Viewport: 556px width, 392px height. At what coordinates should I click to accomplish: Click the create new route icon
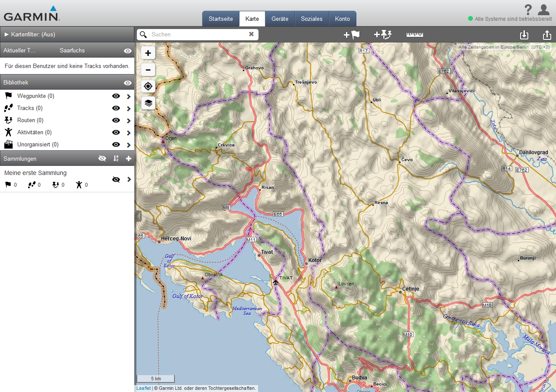coord(383,35)
